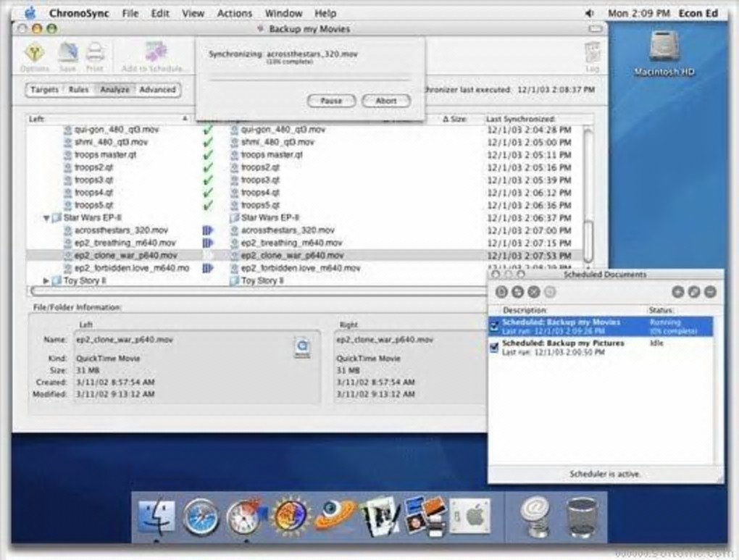Image resolution: width=739 pixels, height=560 pixels.
Task: Switch to the Targets tab
Action: pyautogui.click(x=44, y=90)
